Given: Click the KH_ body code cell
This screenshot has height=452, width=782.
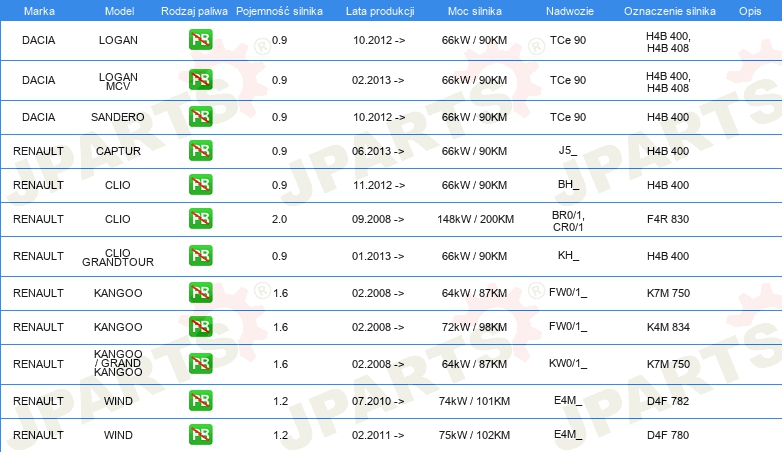Looking at the screenshot, I should coord(568,255).
